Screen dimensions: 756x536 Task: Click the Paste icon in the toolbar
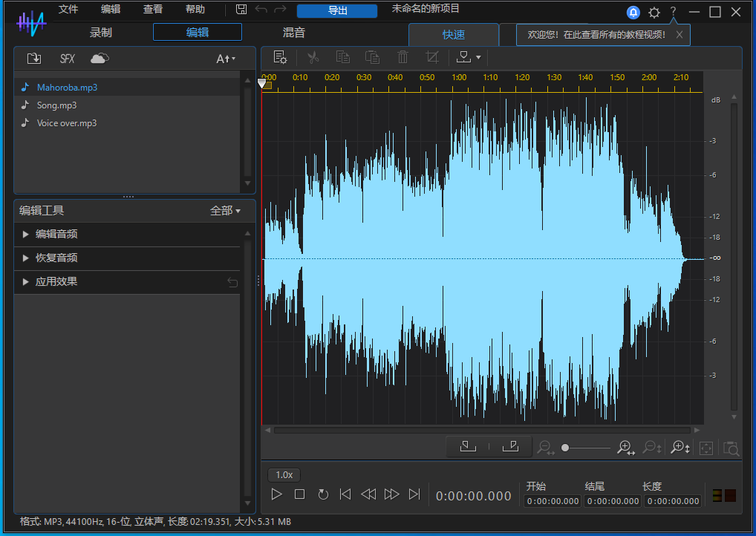tap(372, 57)
